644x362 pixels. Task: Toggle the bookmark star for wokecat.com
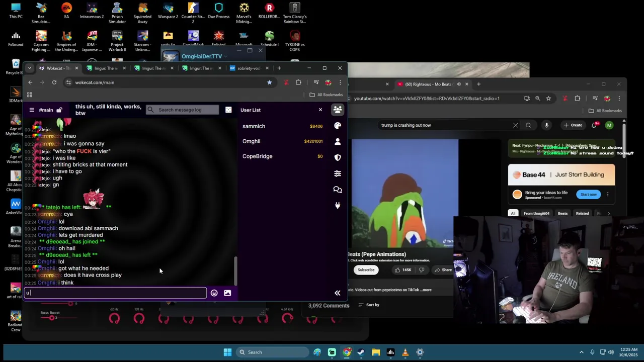pos(270,82)
